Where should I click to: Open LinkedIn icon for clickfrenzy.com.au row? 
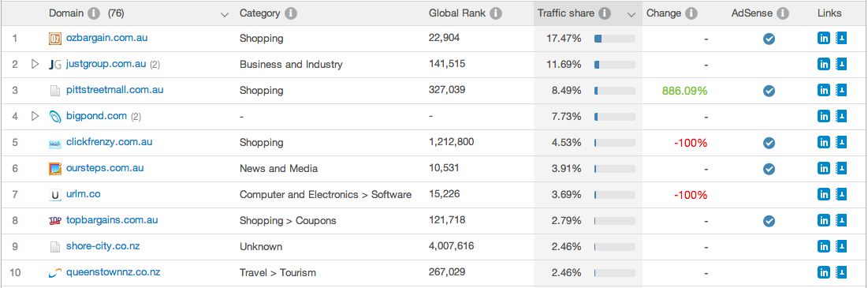(824, 142)
